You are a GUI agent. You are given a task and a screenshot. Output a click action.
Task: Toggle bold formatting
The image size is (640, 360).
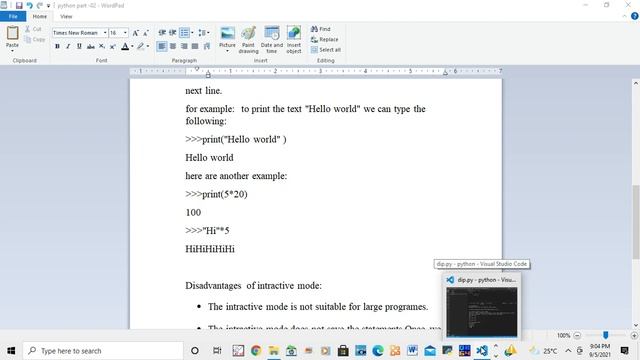coord(57,46)
